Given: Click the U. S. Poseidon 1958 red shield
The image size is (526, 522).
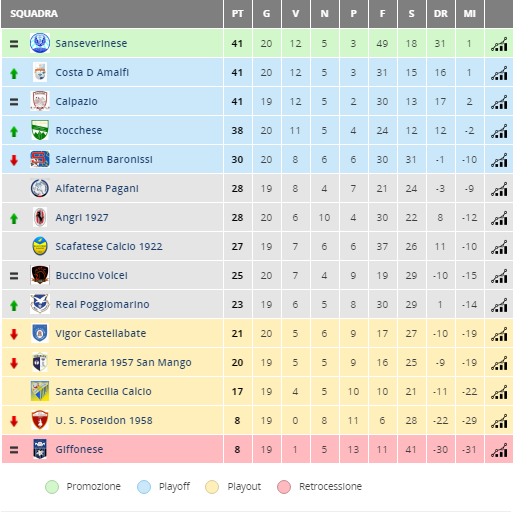Looking at the screenshot, I should point(40,420).
